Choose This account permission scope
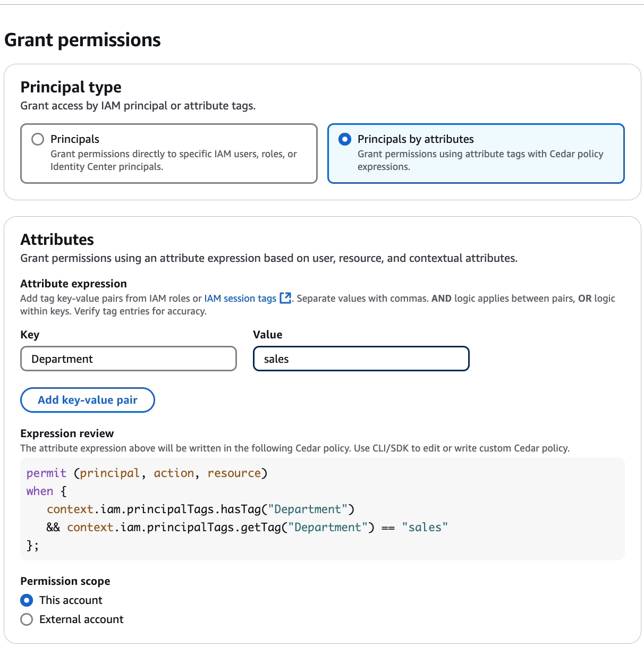 click(26, 600)
